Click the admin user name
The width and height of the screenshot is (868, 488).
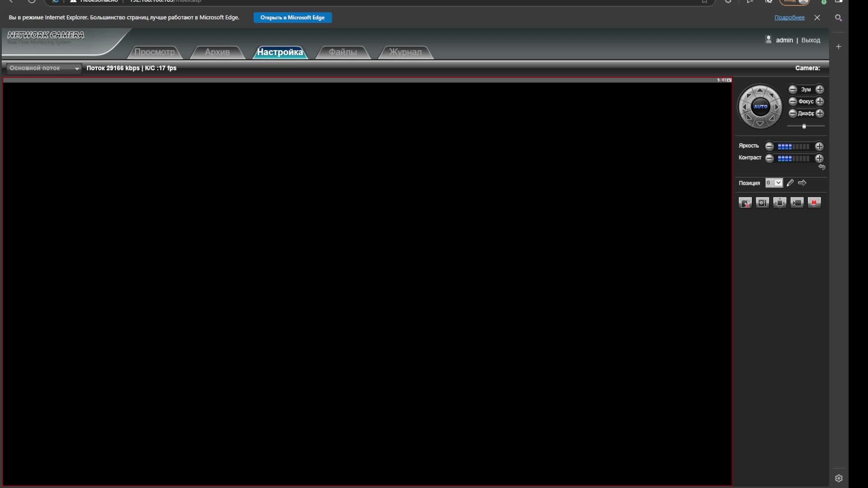tap(784, 40)
